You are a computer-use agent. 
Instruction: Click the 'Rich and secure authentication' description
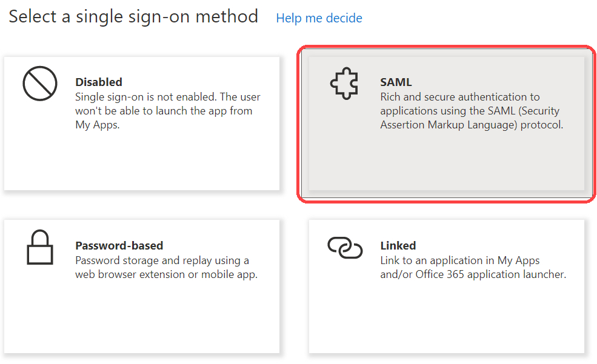click(x=459, y=97)
